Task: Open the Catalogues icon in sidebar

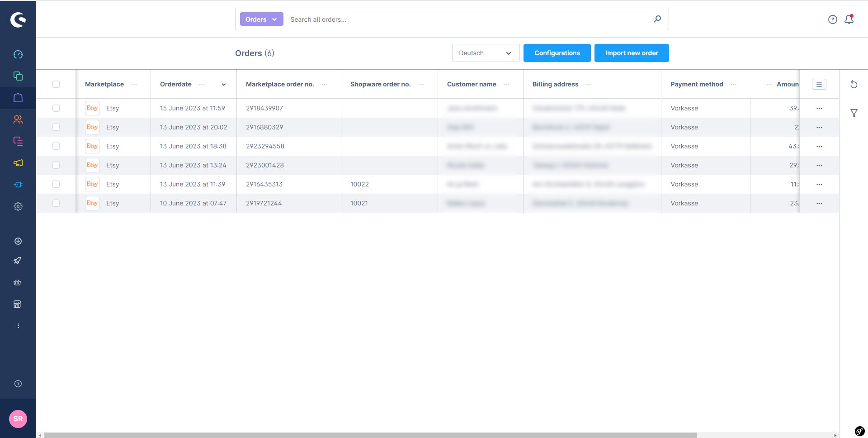Action: tap(18, 76)
